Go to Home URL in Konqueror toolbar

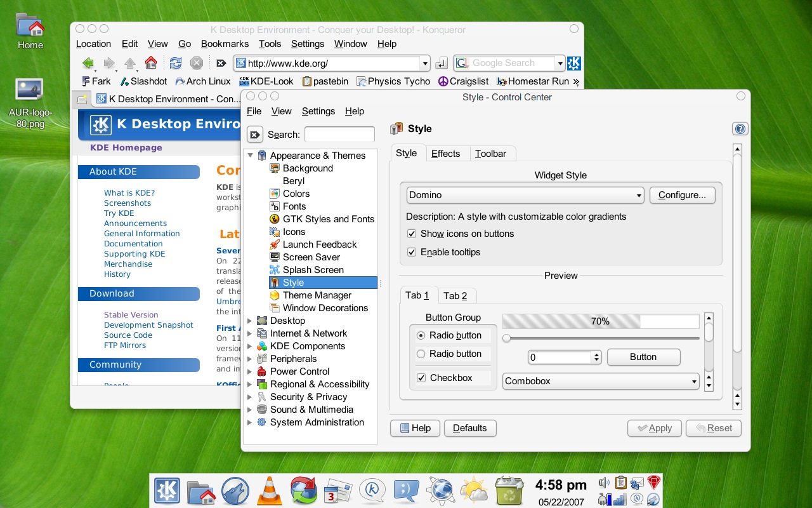point(151,63)
